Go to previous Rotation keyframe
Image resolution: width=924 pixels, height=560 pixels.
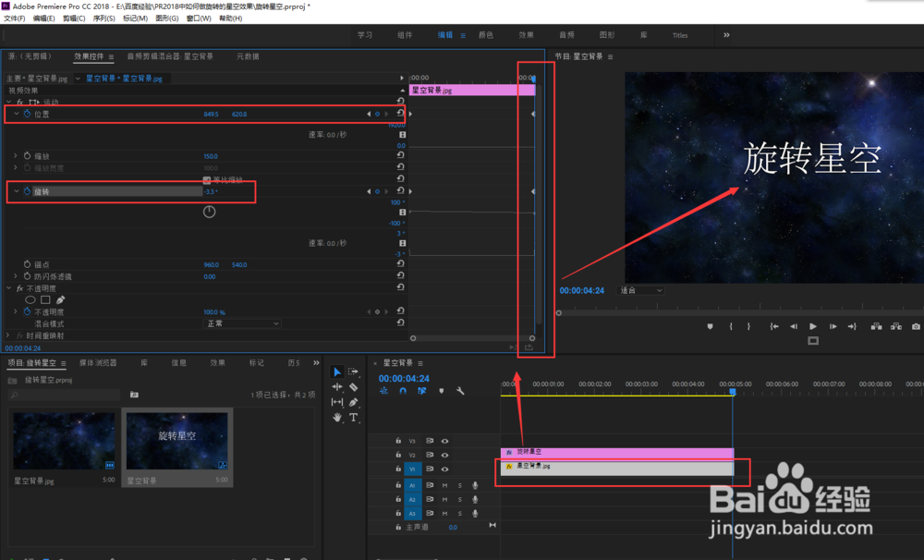coord(369,191)
